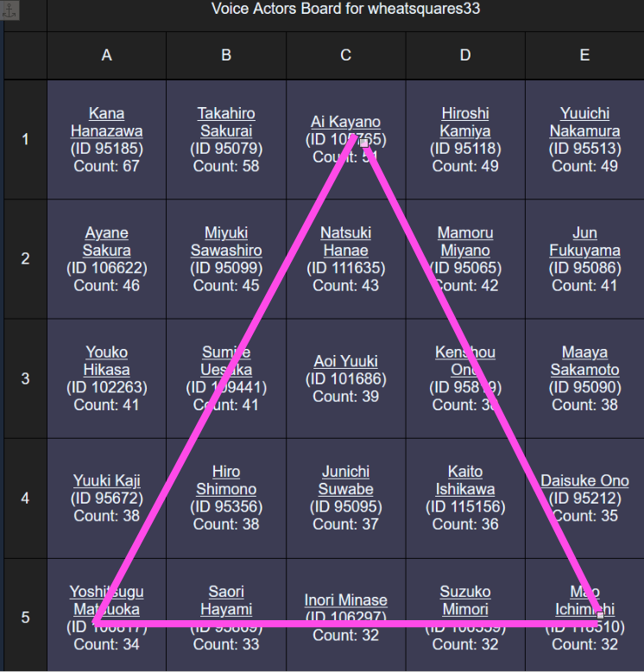Click Hiroshi Kamiya name link
Image resolution: width=644 pixels, height=672 pixels.
pyautogui.click(x=465, y=122)
